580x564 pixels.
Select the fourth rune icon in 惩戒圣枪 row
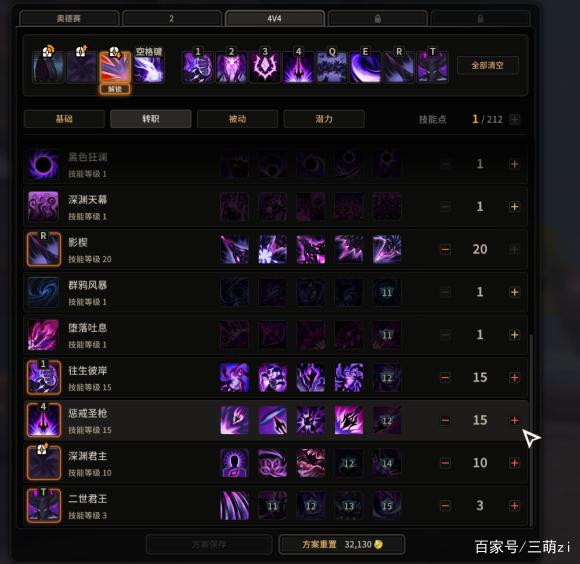[x=349, y=420]
